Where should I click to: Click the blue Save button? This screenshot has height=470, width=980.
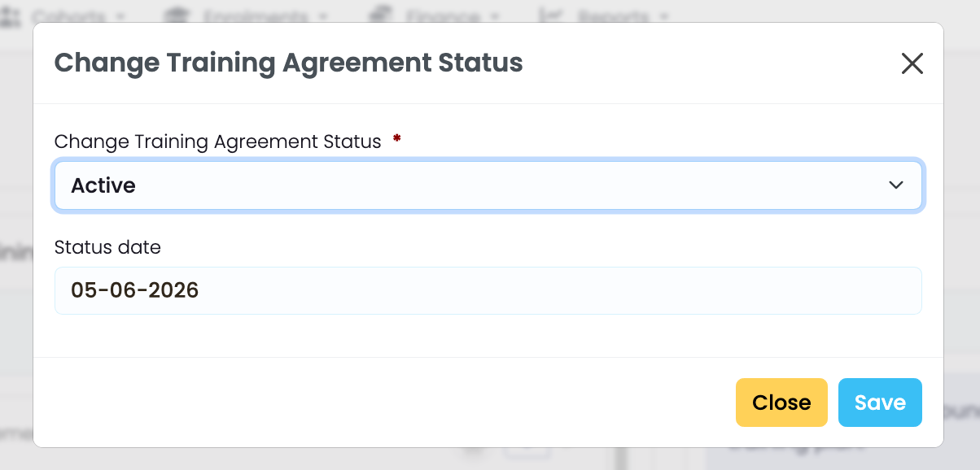(x=880, y=403)
